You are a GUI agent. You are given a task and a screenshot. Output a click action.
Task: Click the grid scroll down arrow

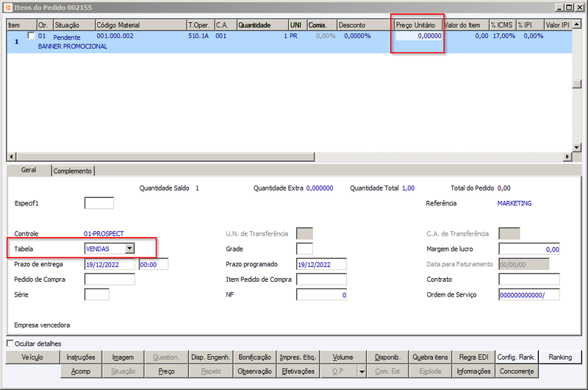[x=577, y=147]
